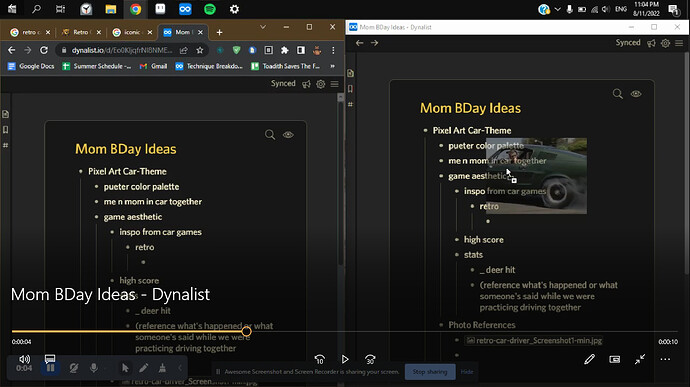Switch to the first 'retro' Google tab
Screen dimensions: 690x387
[30, 32]
